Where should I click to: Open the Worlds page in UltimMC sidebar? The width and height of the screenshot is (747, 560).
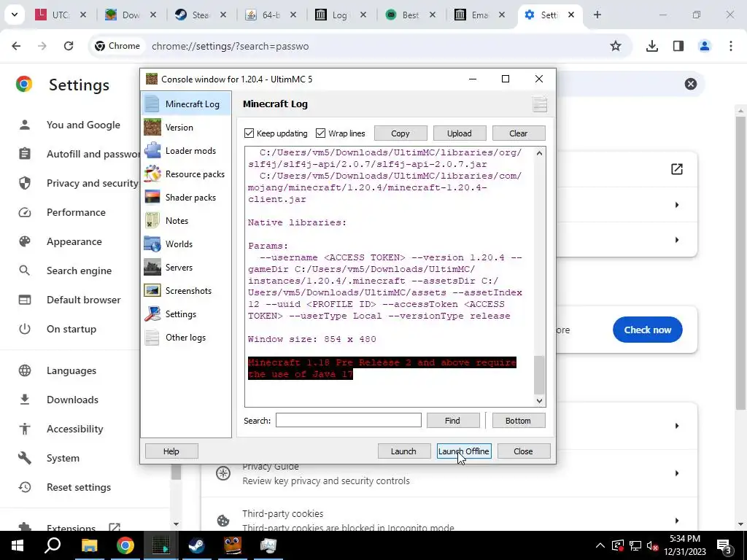coord(186,244)
